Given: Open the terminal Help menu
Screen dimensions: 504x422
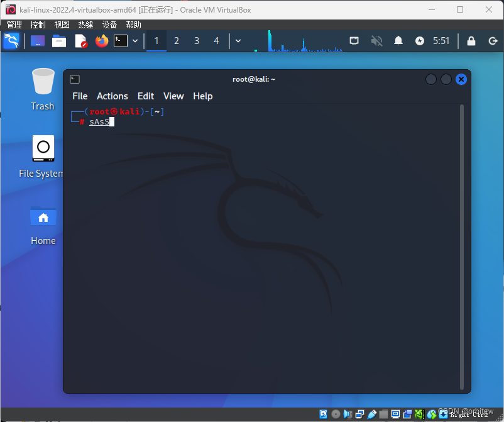Looking at the screenshot, I should coord(202,96).
